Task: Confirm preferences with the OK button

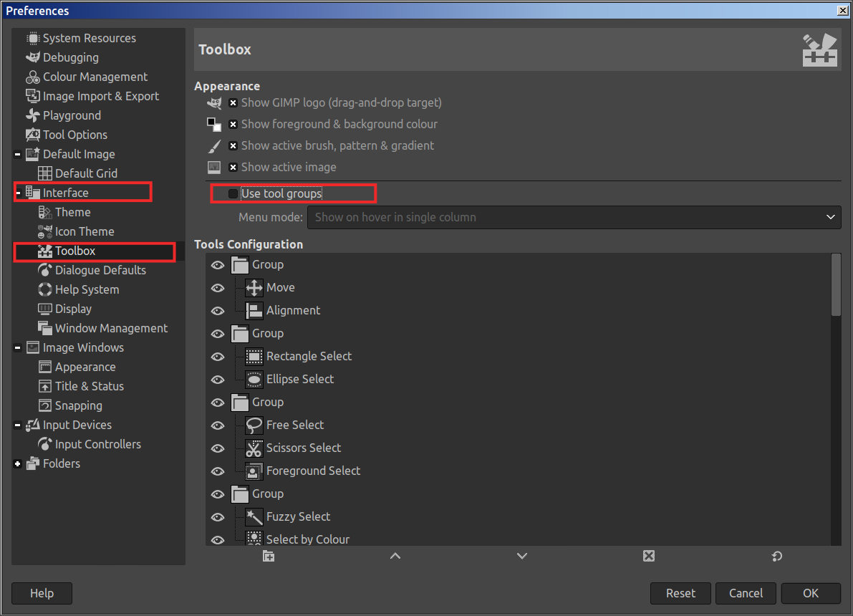Action: coord(810,593)
